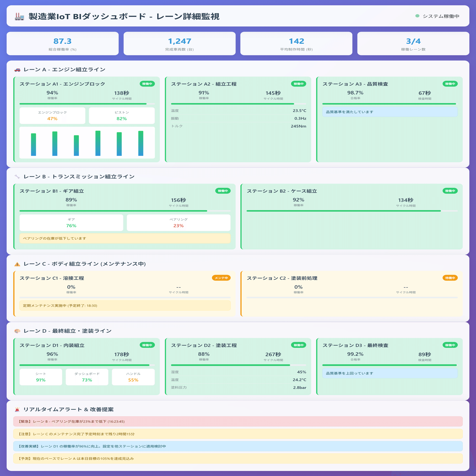Click the 待機中 badge on station C2
Viewport: 476px width, 476px height.
click(x=450, y=278)
